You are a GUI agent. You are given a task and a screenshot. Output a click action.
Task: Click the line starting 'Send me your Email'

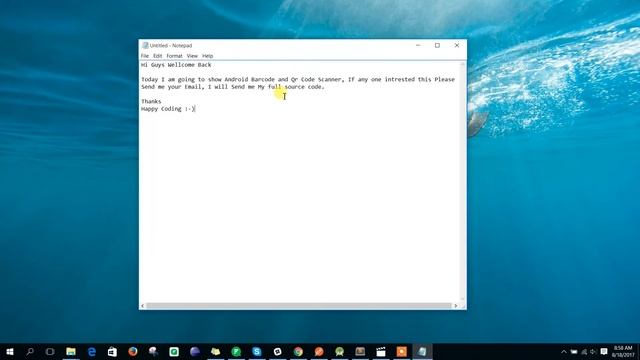pyautogui.click(x=233, y=87)
